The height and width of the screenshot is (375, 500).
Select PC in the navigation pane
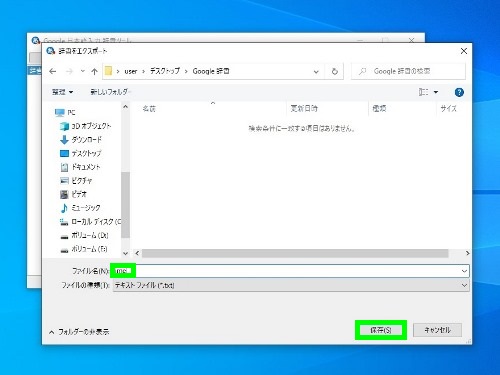click(x=65, y=113)
